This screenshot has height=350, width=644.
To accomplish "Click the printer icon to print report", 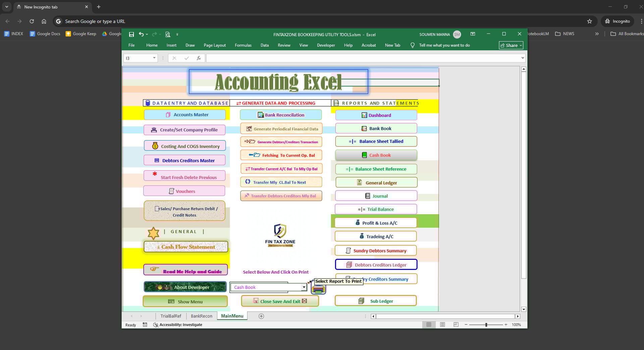I will pyautogui.click(x=318, y=289).
